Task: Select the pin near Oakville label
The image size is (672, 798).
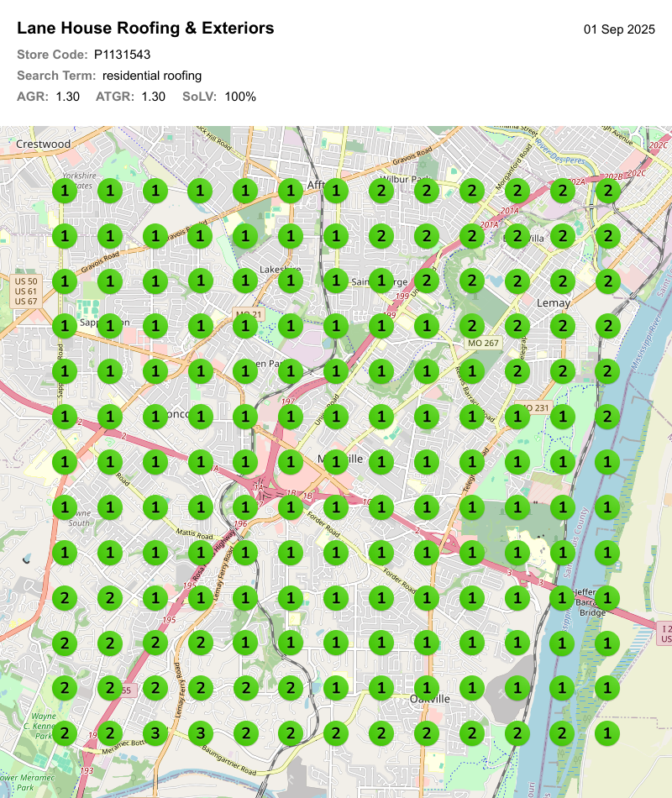Action: pos(426,687)
